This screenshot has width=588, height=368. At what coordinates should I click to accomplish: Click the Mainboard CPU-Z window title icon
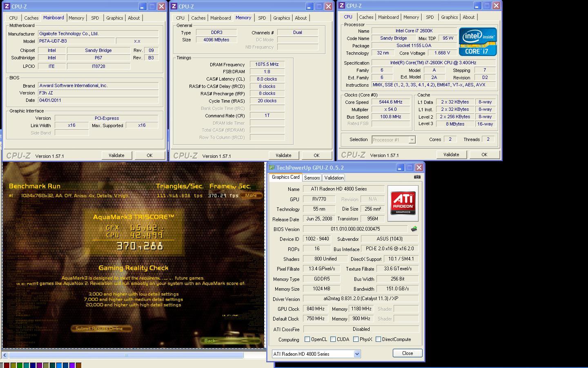click(7, 7)
